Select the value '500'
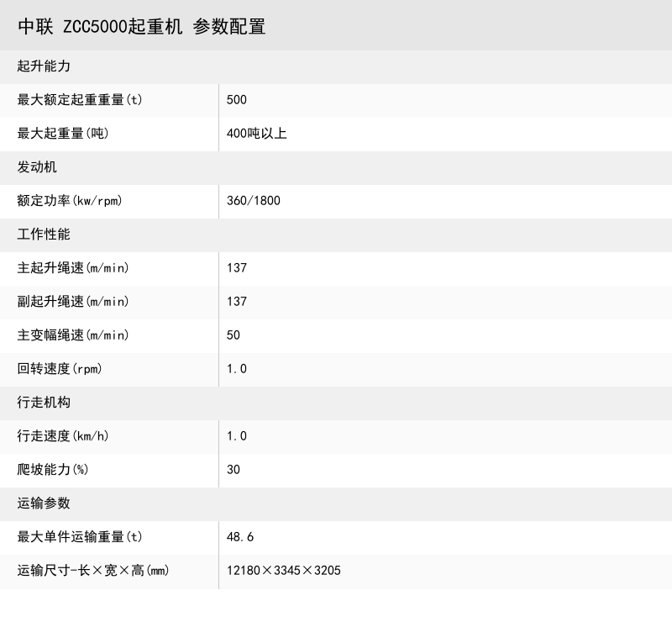Image resolution: width=672 pixels, height=622 pixels. click(237, 100)
